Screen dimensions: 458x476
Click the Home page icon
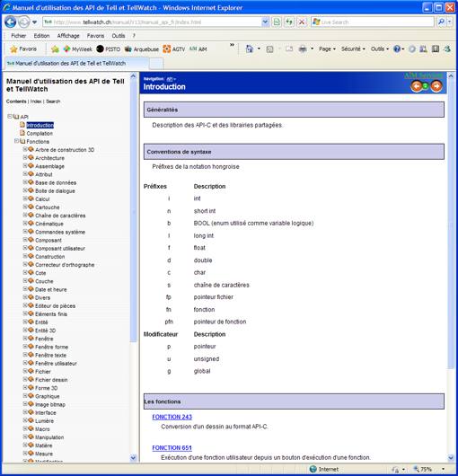[x=249, y=48]
